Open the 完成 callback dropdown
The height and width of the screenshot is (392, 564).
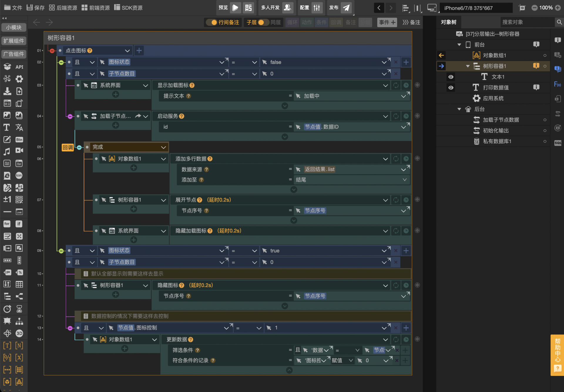coord(163,147)
